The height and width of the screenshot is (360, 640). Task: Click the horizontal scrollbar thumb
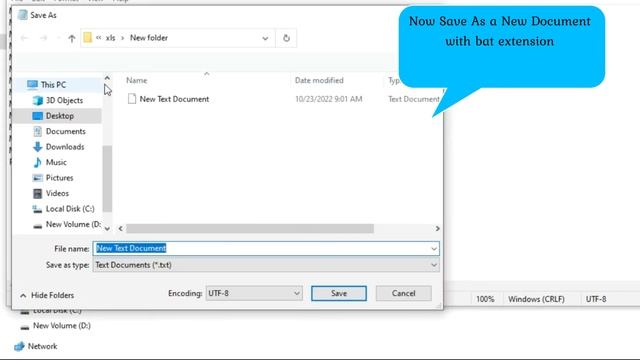coord(250,229)
